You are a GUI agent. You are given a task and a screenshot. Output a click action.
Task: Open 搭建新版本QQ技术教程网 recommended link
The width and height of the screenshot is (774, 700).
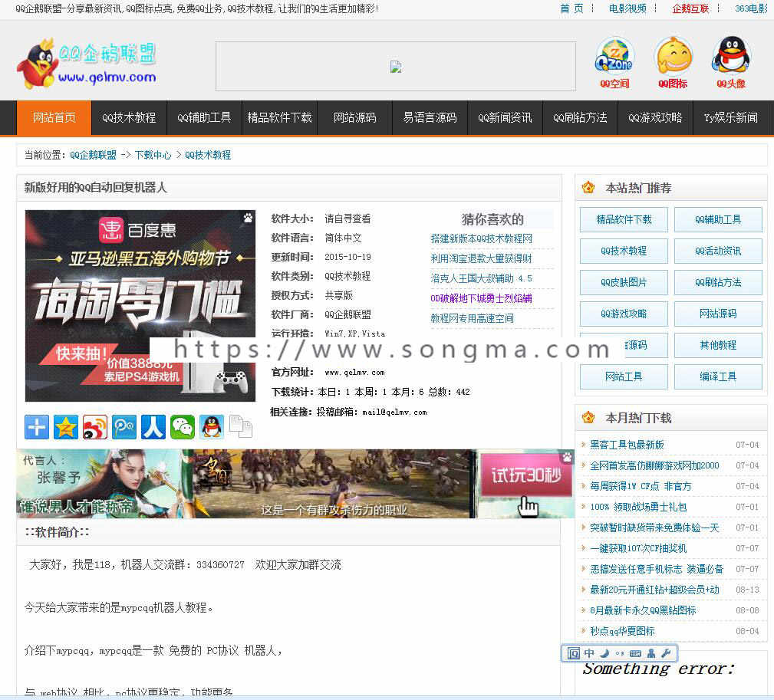(481, 238)
